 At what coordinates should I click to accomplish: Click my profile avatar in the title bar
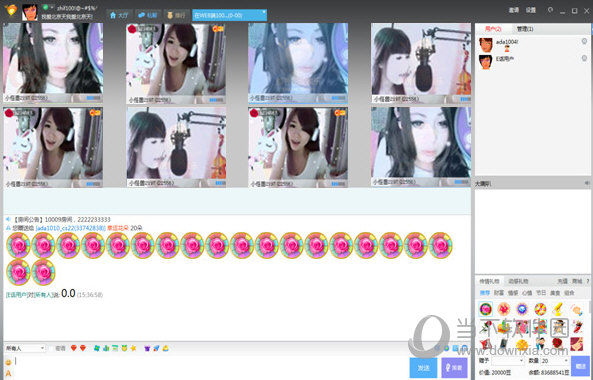30,12
